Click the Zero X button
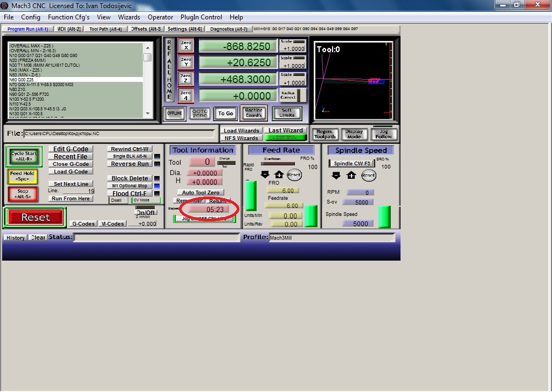The width and height of the screenshot is (552, 392). coord(186,46)
